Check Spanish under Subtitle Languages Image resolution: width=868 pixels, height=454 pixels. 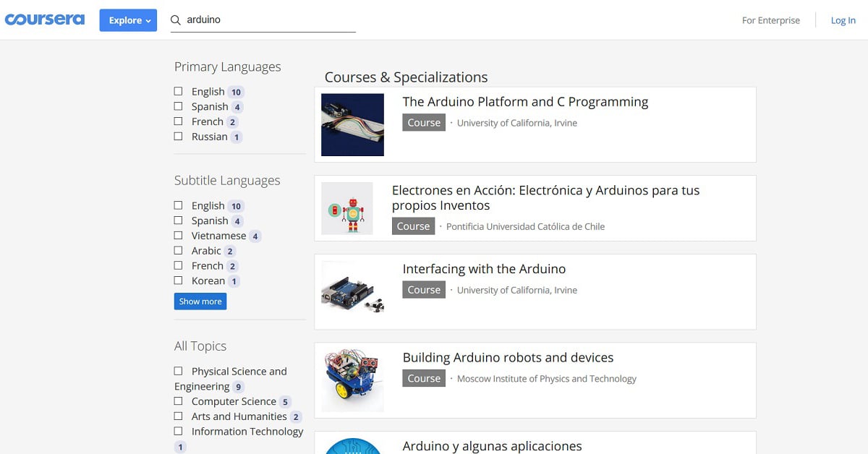[x=178, y=220]
